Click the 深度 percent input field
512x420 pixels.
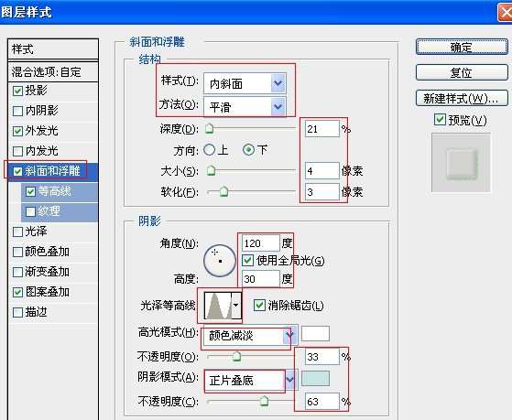tap(322, 129)
